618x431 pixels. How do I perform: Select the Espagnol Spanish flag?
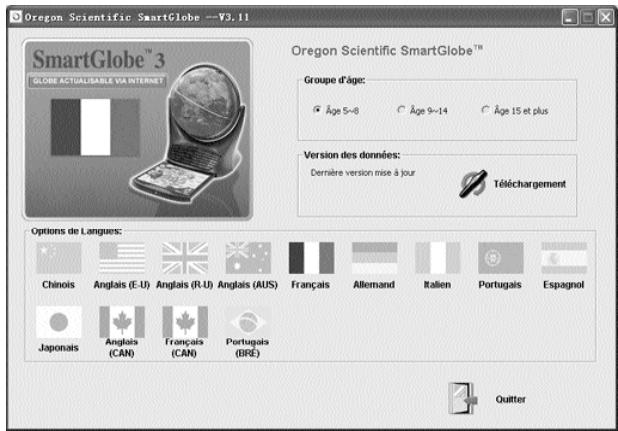564,258
